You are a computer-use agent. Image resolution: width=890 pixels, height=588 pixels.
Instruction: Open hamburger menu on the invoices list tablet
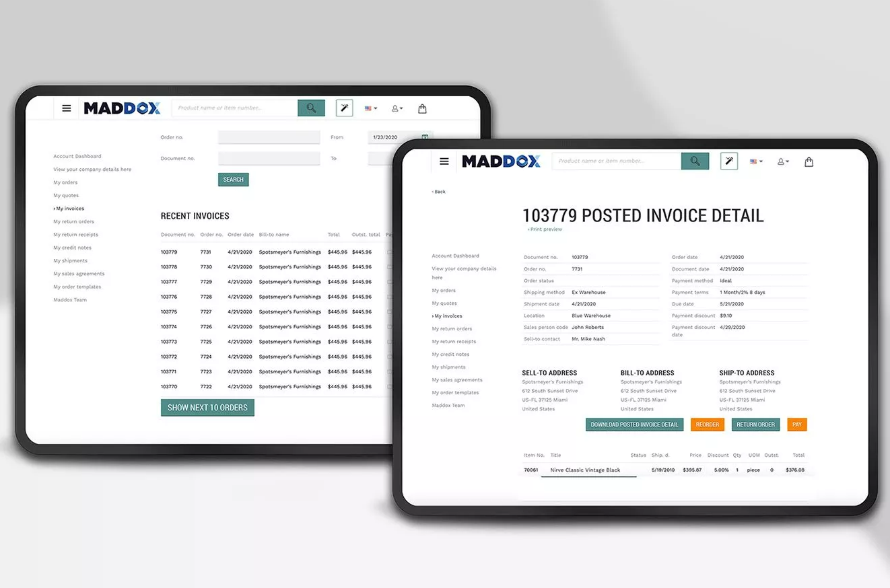coord(67,108)
